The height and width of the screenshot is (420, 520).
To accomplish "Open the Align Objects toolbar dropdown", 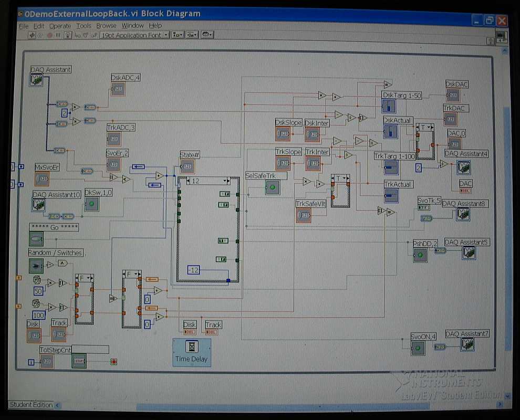I will tap(178, 35).
